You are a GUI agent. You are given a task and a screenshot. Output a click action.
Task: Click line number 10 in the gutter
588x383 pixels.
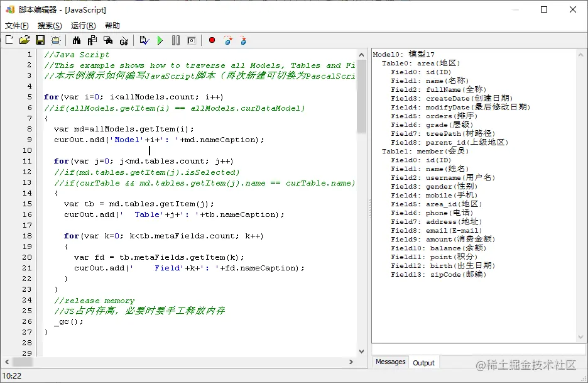click(27, 150)
